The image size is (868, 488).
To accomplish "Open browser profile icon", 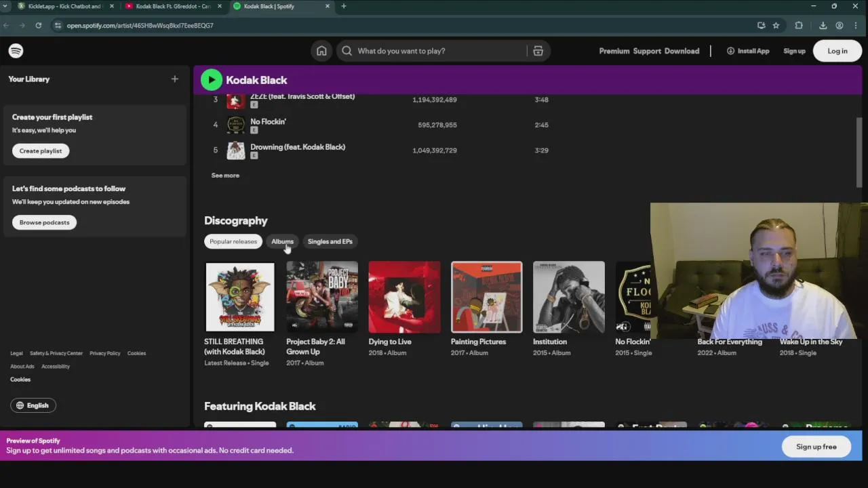I will tap(840, 25).
